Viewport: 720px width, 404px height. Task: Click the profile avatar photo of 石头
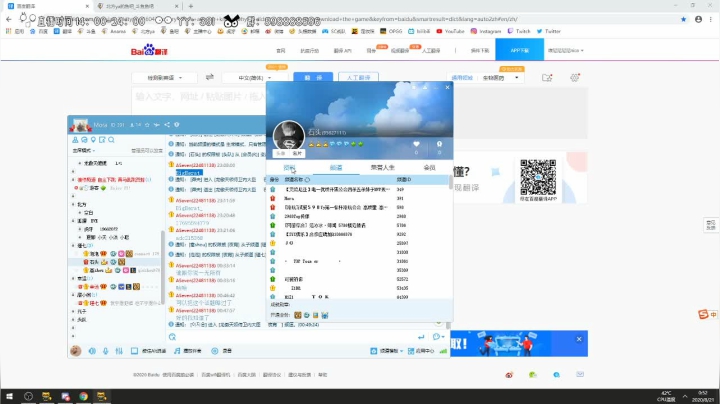[288, 135]
